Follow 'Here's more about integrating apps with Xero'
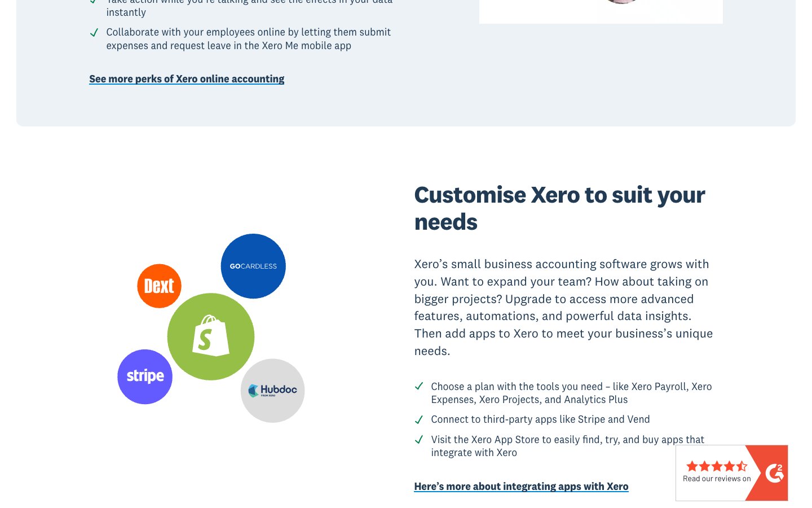812x508 pixels. (521, 487)
